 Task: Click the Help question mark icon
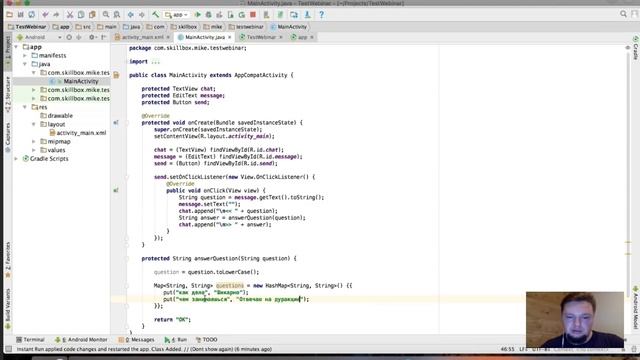click(x=321, y=15)
